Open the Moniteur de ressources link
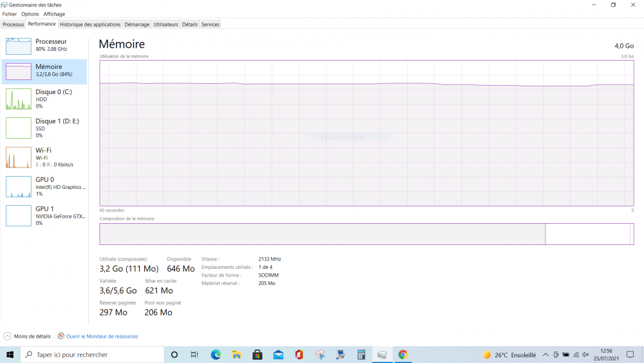 click(x=102, y=337)
